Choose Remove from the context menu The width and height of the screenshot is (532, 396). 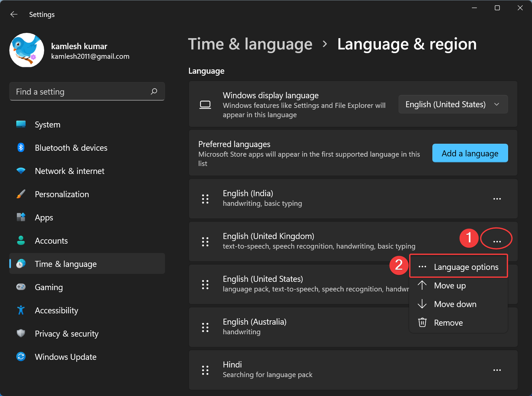tap(458, 323)
